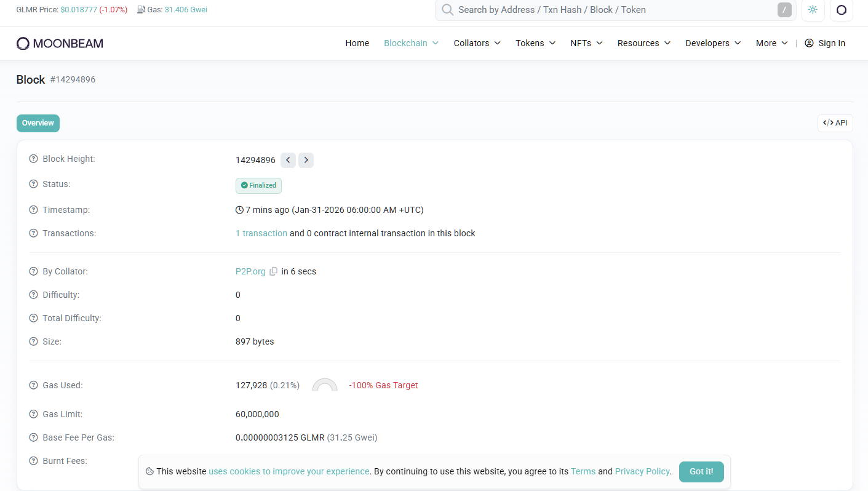
Task: Click help icon beside Status
Action: tap(34, 184)
